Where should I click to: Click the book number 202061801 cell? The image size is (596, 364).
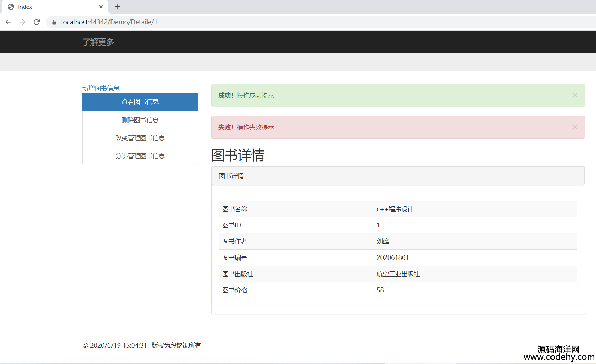[x=392, y=258]
